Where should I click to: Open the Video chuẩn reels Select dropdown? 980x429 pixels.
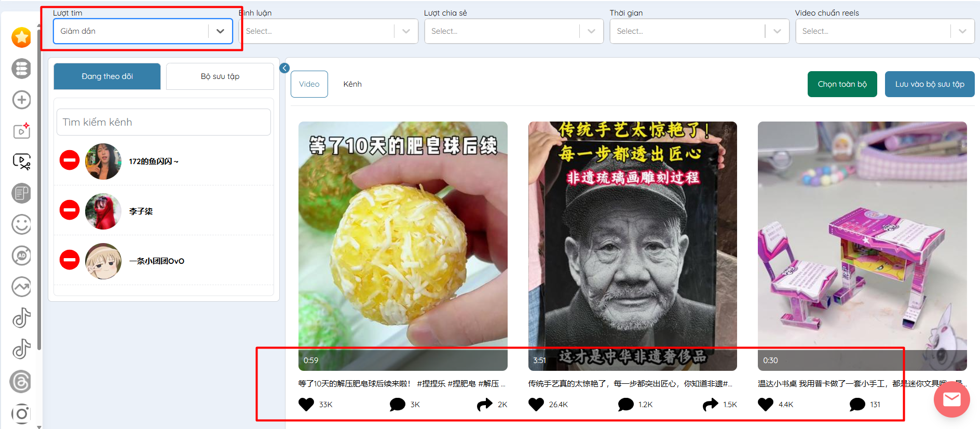pos(885,31)
